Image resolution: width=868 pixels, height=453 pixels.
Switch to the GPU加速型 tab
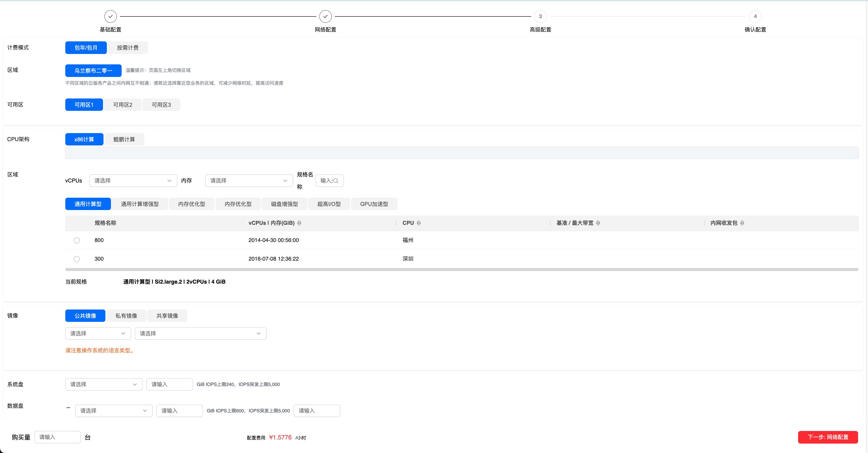pos(374,204)
